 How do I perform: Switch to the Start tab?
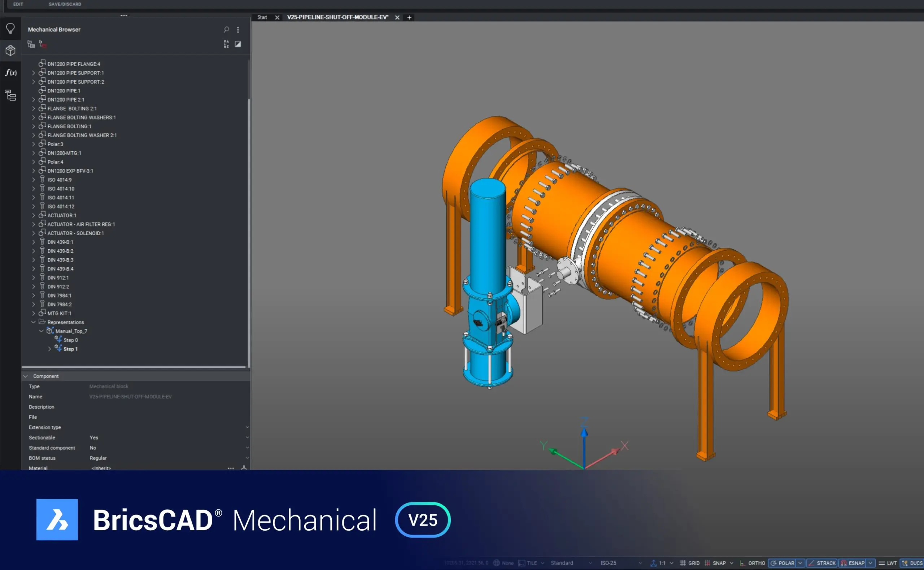tap(262, 17)
